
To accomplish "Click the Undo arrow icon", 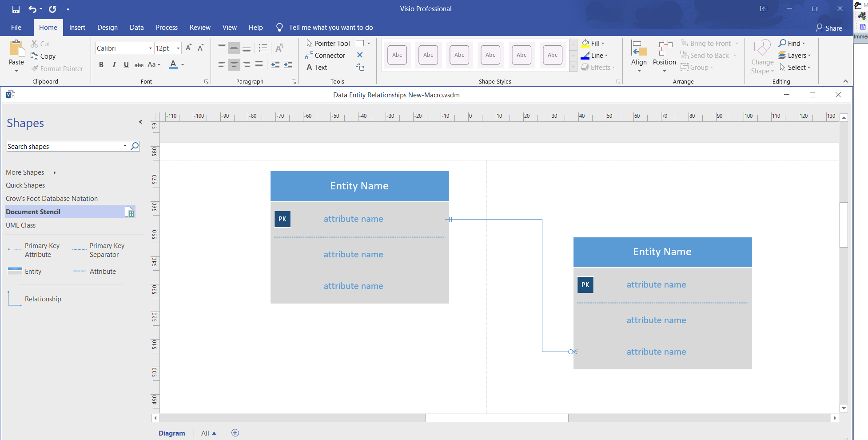I will point(32,9).
